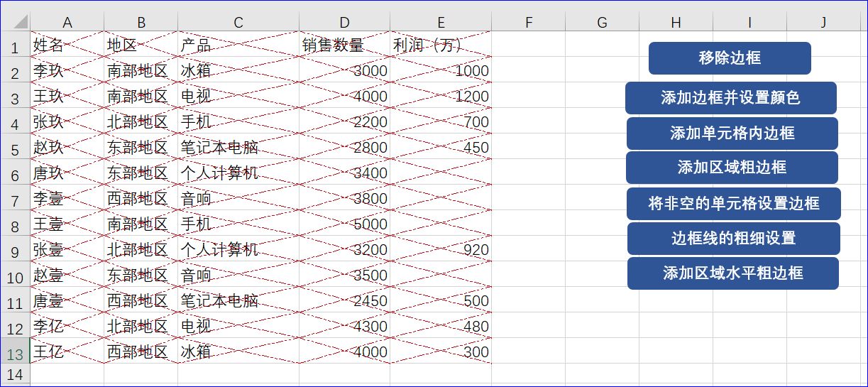Select column B header
The width and height of the screenshot is (868, 387).
[141, 22]
